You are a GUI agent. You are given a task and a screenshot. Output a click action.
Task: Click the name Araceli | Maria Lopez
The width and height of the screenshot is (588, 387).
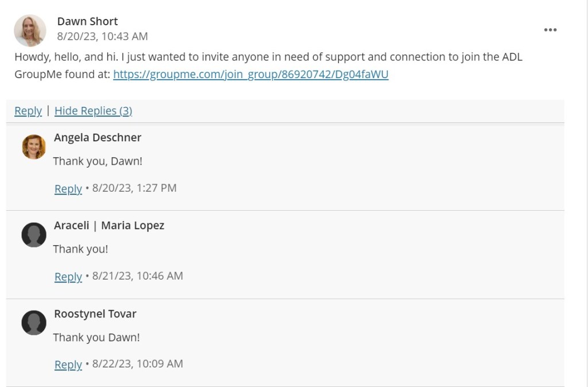[109, 225]
